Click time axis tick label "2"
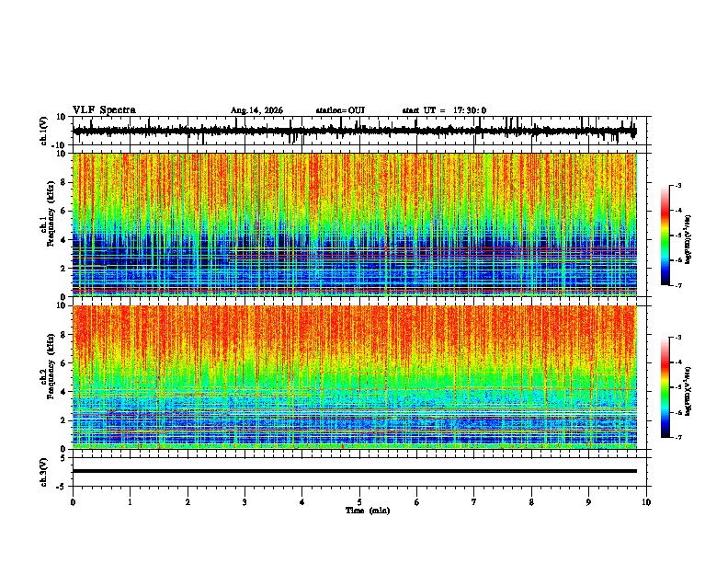Viewport: 728px width, 563px height. coord(188,502)
